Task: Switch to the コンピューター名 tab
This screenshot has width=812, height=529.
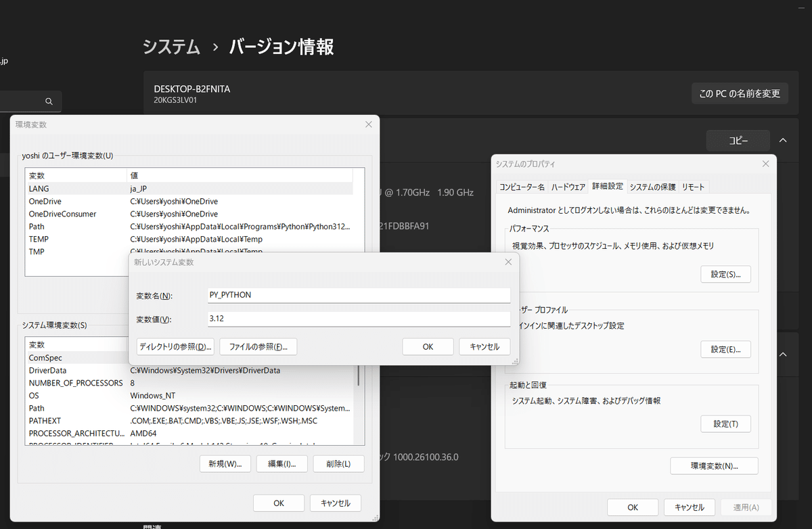Action: coord(522,186)
